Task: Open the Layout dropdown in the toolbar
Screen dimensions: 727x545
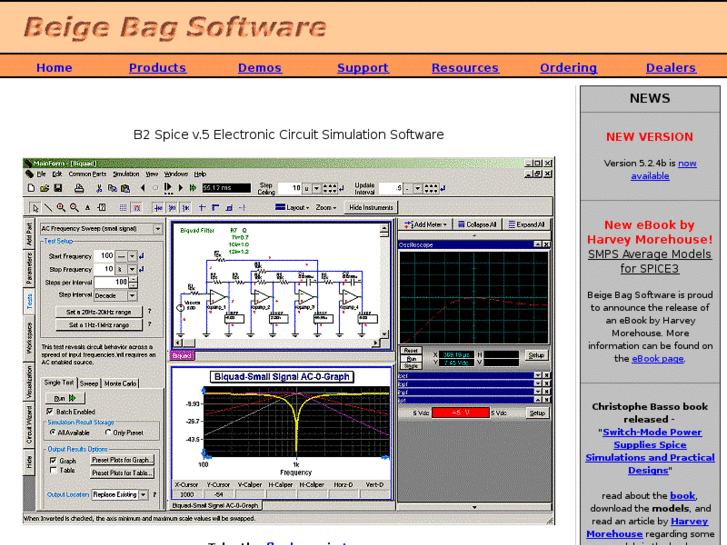Action: click(292, 207)
